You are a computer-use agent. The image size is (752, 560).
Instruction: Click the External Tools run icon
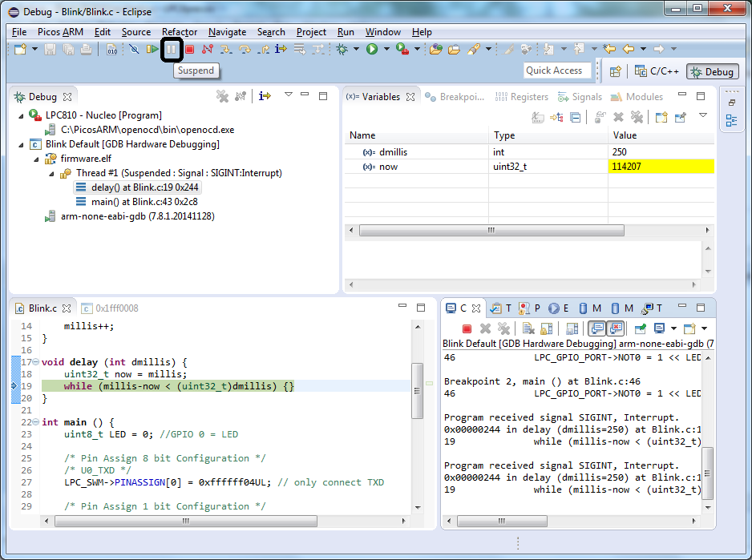coord(402,49)
